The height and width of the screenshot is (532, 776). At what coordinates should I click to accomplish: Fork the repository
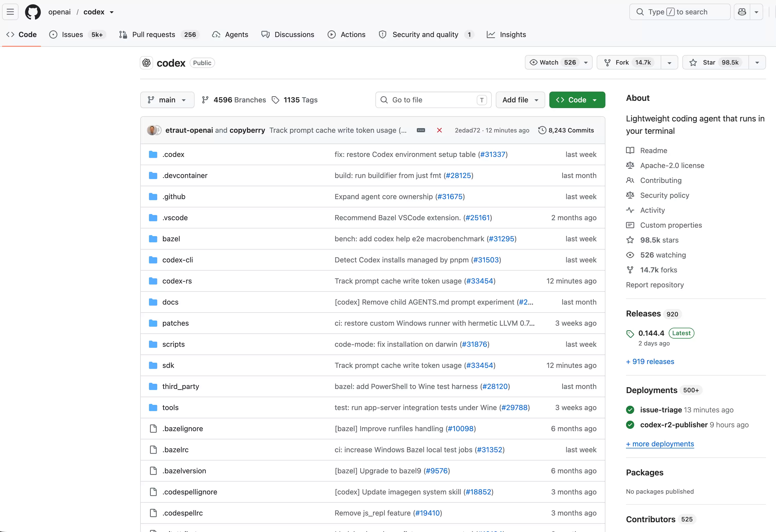tap(628, 63)
